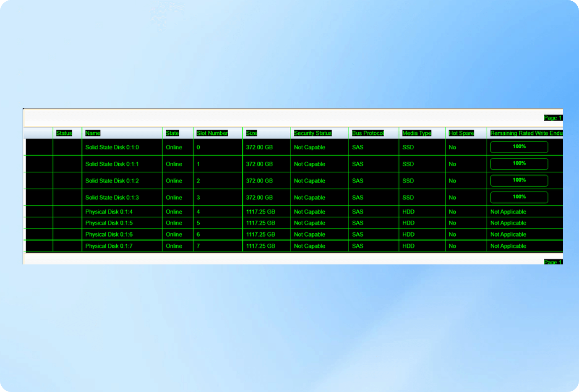Click 1117.25 GB size of Physical Disk 0:1:4
Image resolution: width=579 pixels, height=392 pixels.
tap(261, 212)
